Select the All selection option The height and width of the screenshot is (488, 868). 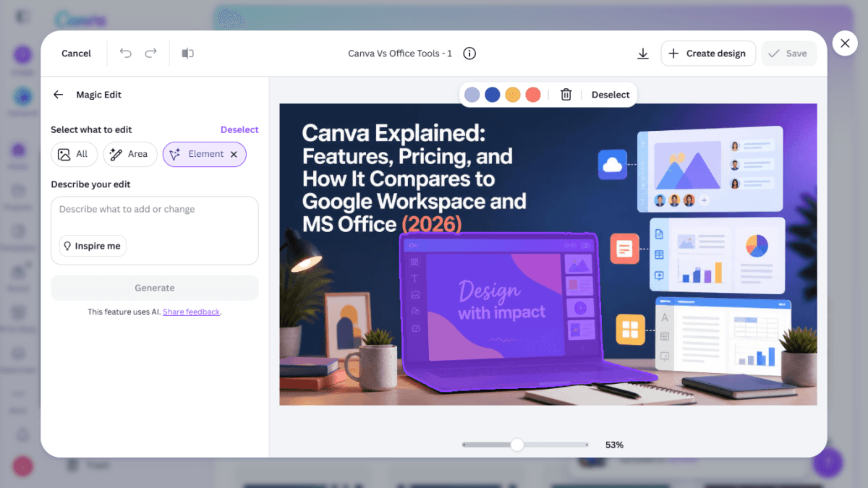coord(74,154)
